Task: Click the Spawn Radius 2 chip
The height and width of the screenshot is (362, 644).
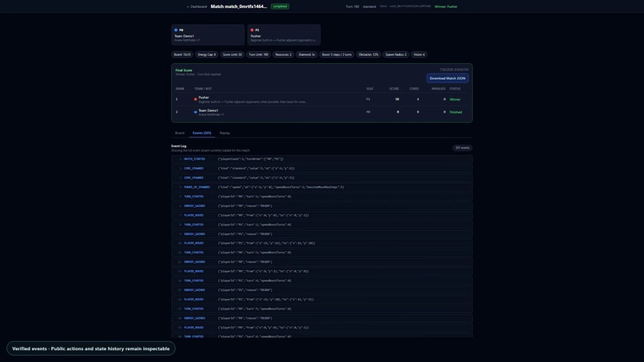Action: pyautogui.click(x=396, y=54)
